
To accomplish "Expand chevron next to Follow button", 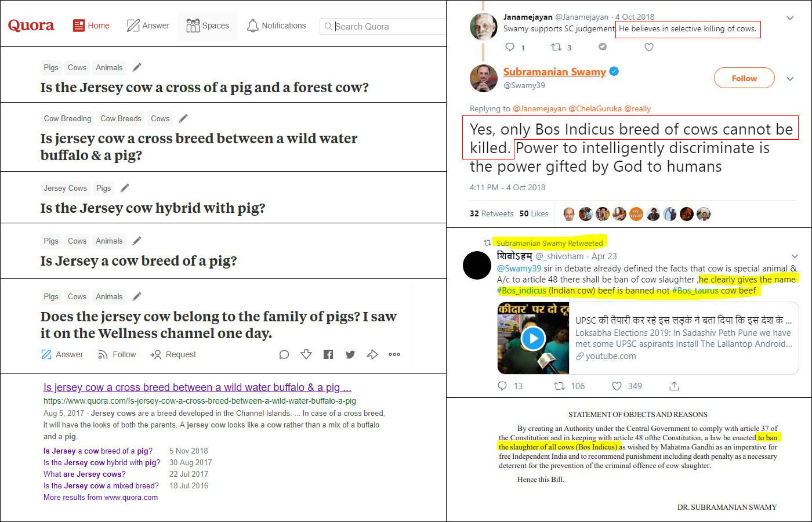I will [x=790, y=79].
